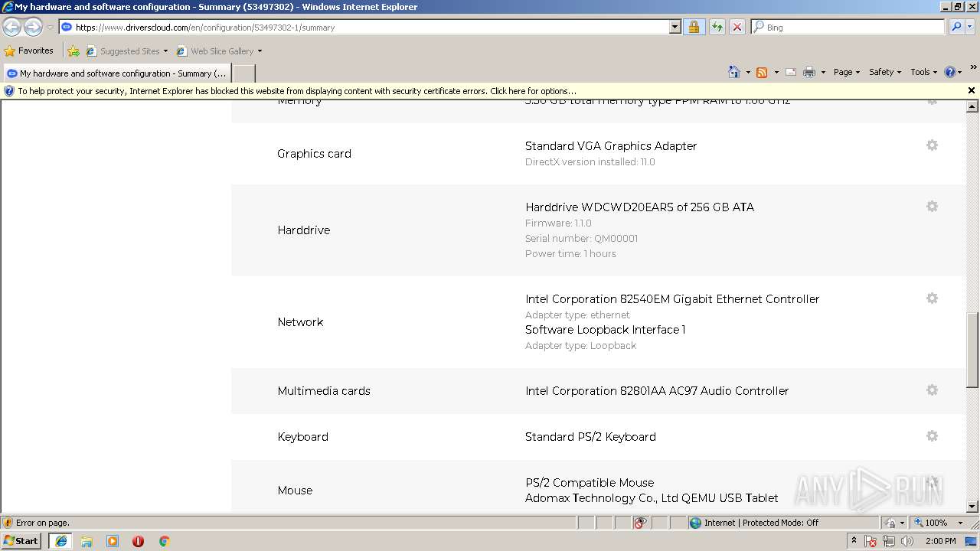The width and height of the screenshot is (980, 551).
Task: Click the security lock icon in address bar
Action: coord(694,27)
